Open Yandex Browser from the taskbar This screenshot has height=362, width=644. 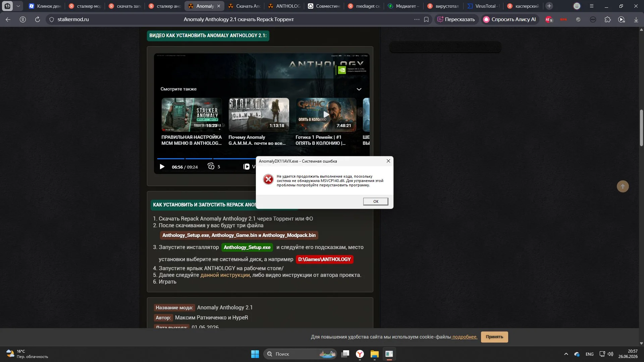click(x=360, y=354)
